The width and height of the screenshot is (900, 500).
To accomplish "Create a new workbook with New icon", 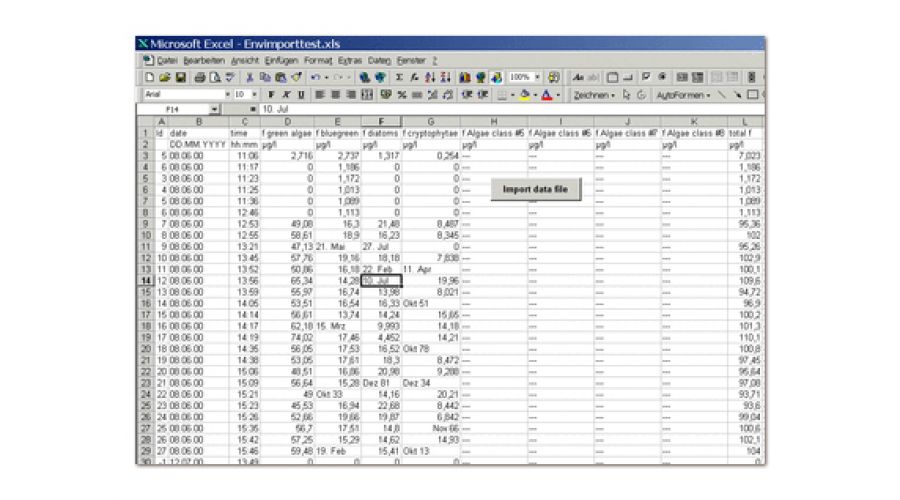I will [x=149, y=77].
